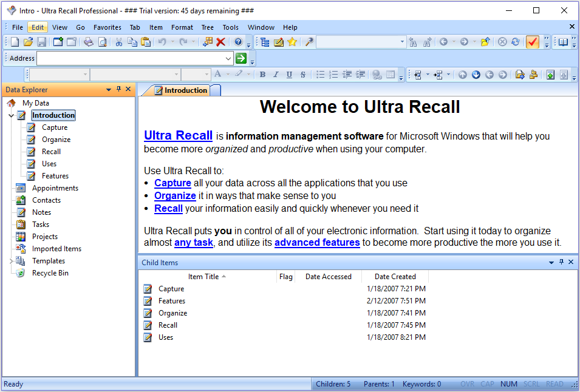Viewport: 580px width, 392px height.
Task: Follow the any task link
Action: click(194, 242)
